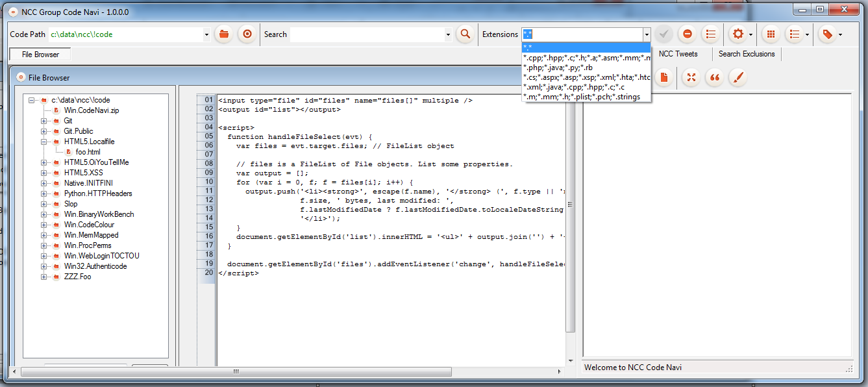Select the Slop folder

click(x=71, y=204)
